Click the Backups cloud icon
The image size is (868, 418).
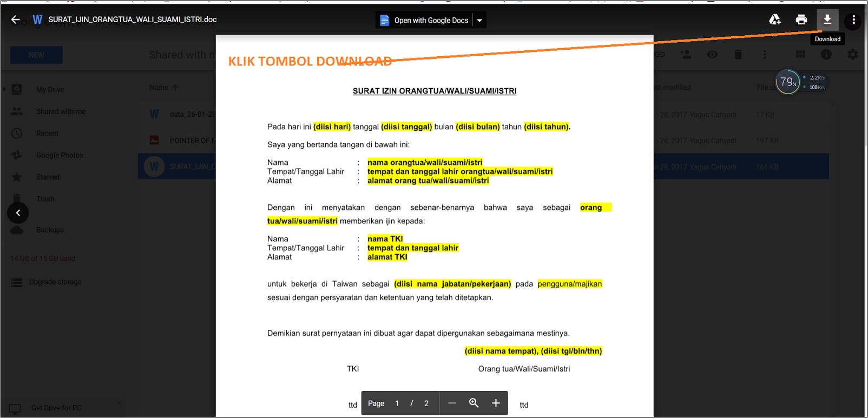click(x=17, y=230)
